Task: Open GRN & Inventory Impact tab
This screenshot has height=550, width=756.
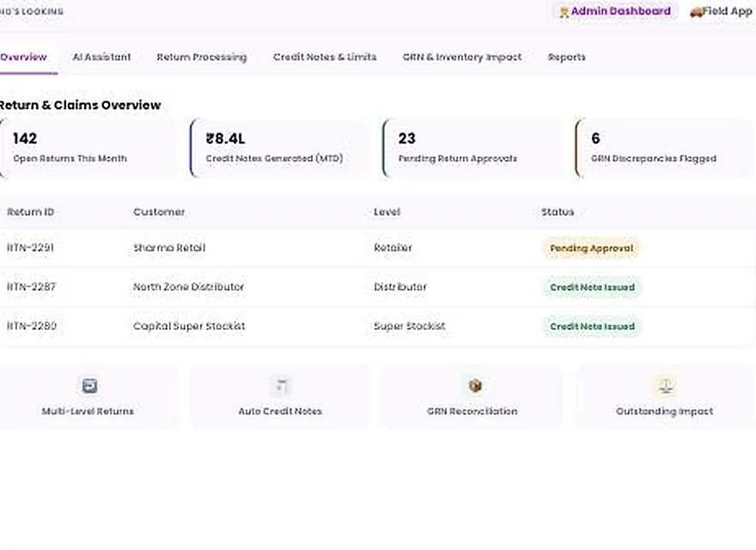Action: (x=462, y=57)
